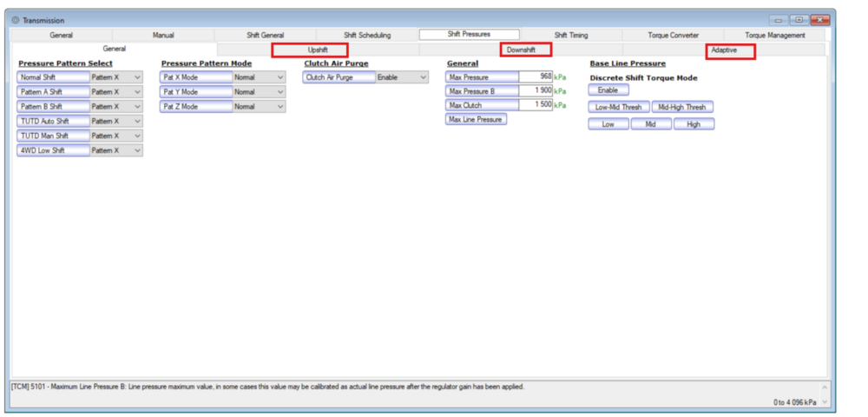Click the Mid-High Thresh button

[x=681, y=108]
